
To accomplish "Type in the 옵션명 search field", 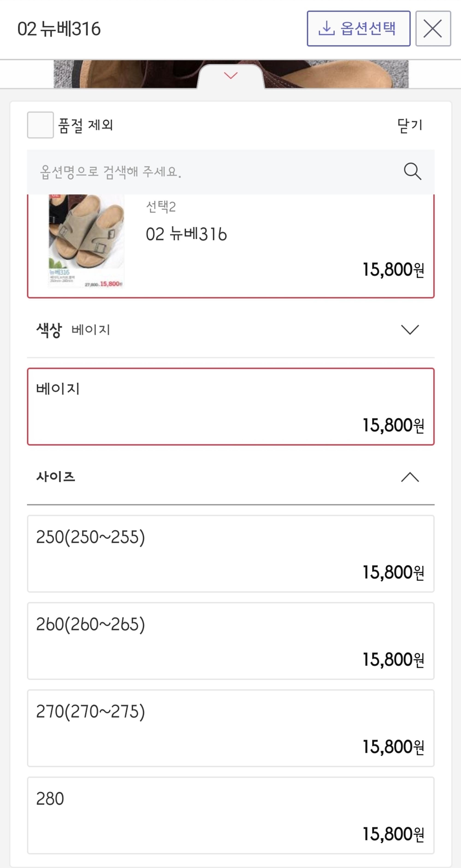I will 216,172.
